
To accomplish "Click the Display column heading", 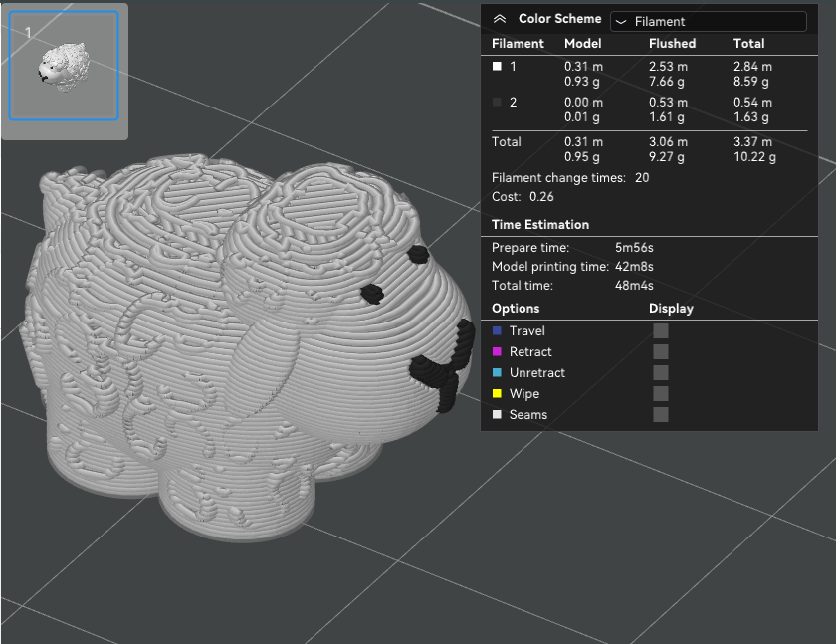I will (671, 309).
